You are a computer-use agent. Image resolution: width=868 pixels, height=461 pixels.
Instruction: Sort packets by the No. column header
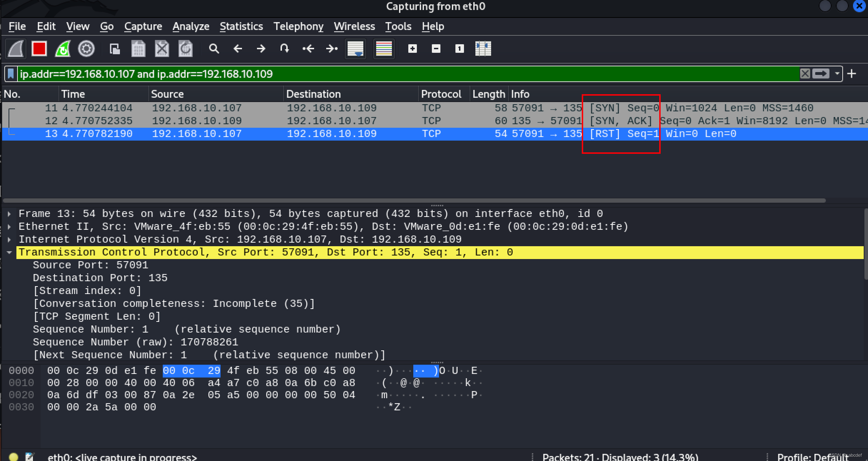click(30, 94)
